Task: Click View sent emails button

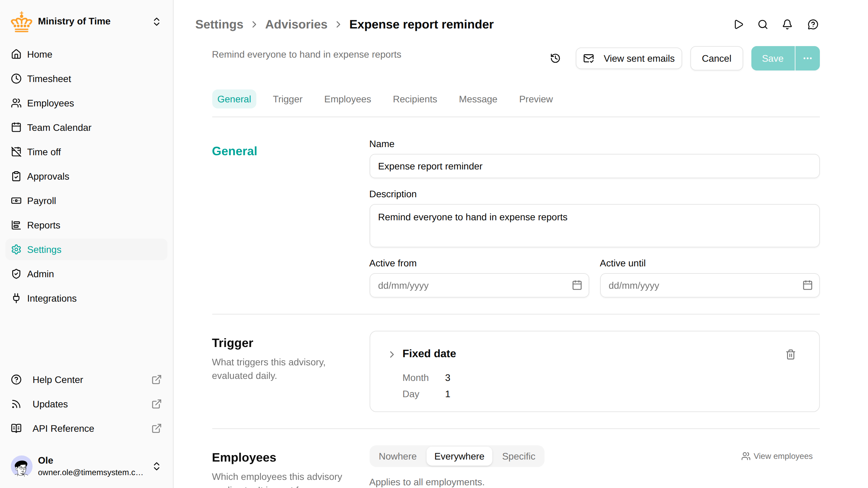Action: click(x=629, y=58)
